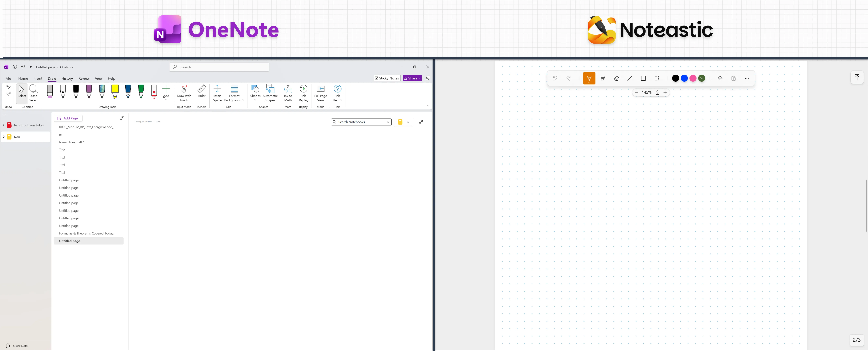868x351 pixels.
Task: Choose the galaxy ink pen in Drawing Tools
Action: (102, 91)
